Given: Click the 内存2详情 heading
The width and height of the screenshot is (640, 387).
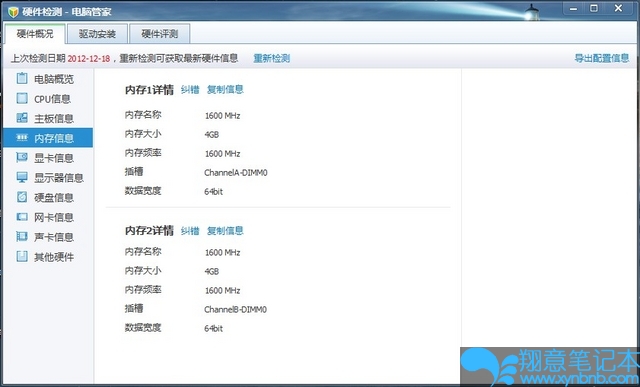Looking at the screenshot, I should tap(149, 231).
